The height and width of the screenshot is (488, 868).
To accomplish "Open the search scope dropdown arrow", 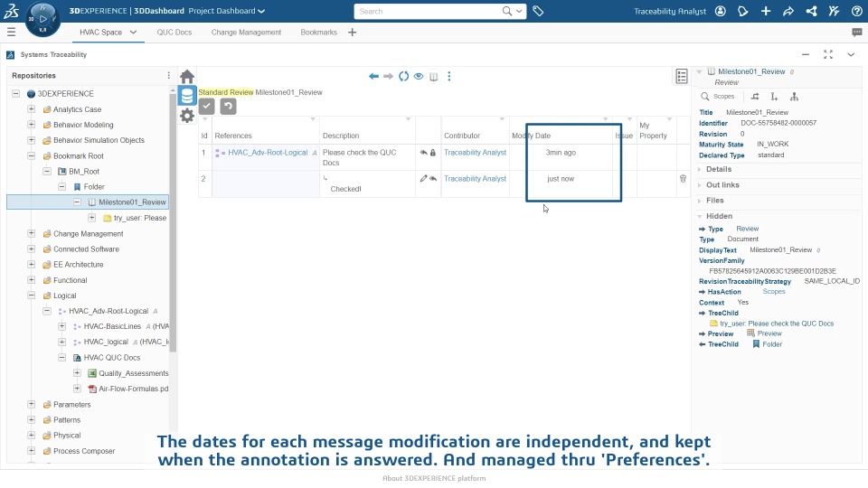I will (519, 11).
